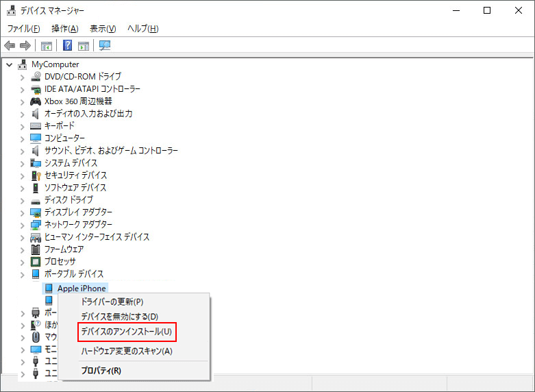Select the プロセッサ tree item

click(60, 261)
